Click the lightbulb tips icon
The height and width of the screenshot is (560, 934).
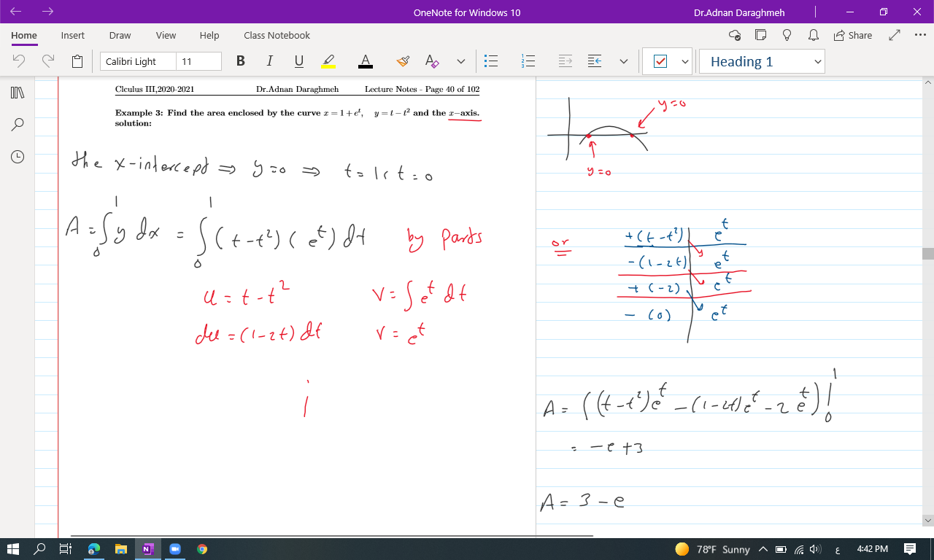(787, 35)
